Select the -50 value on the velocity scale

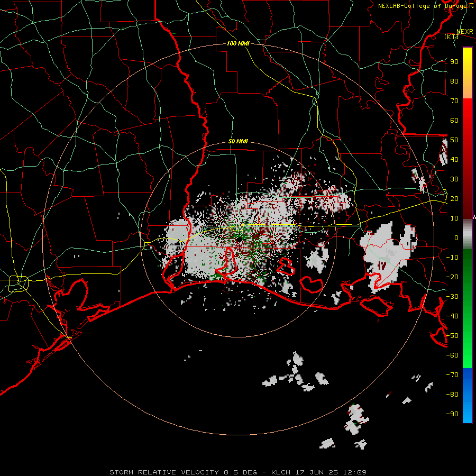coord(452,336)
